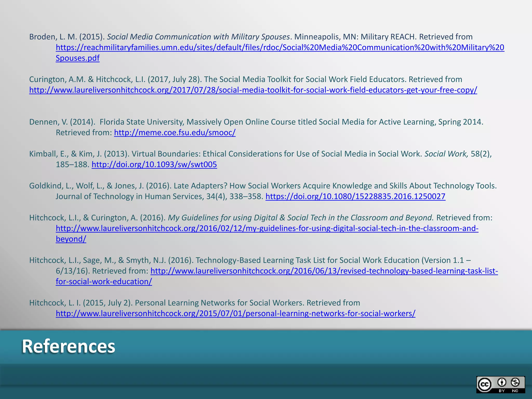Click the Curington, A.M. & Hitchcock citation text
Screen dimensions: 532x399
pyautogui.click(x=245, y=79)
